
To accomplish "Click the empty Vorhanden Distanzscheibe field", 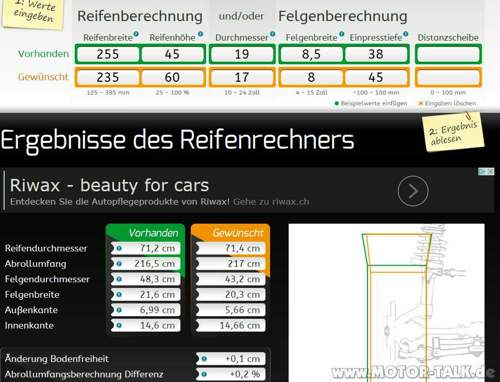I will [x=448, y=54].
